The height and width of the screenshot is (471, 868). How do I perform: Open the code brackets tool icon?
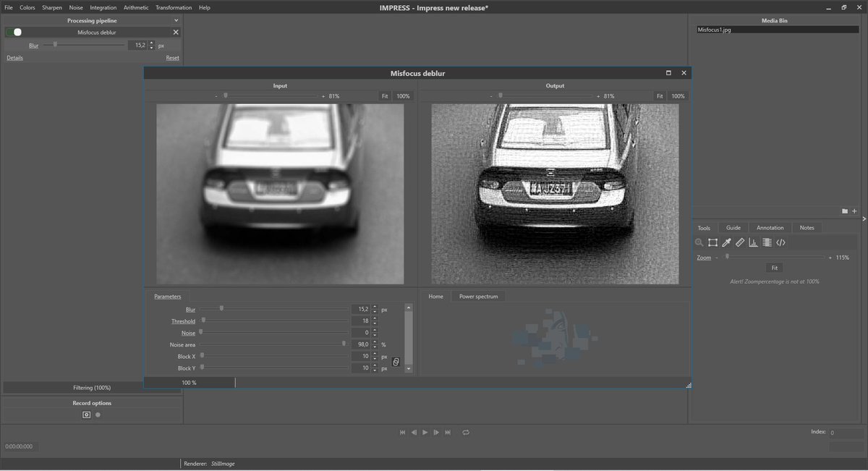(x=780, y=242)
